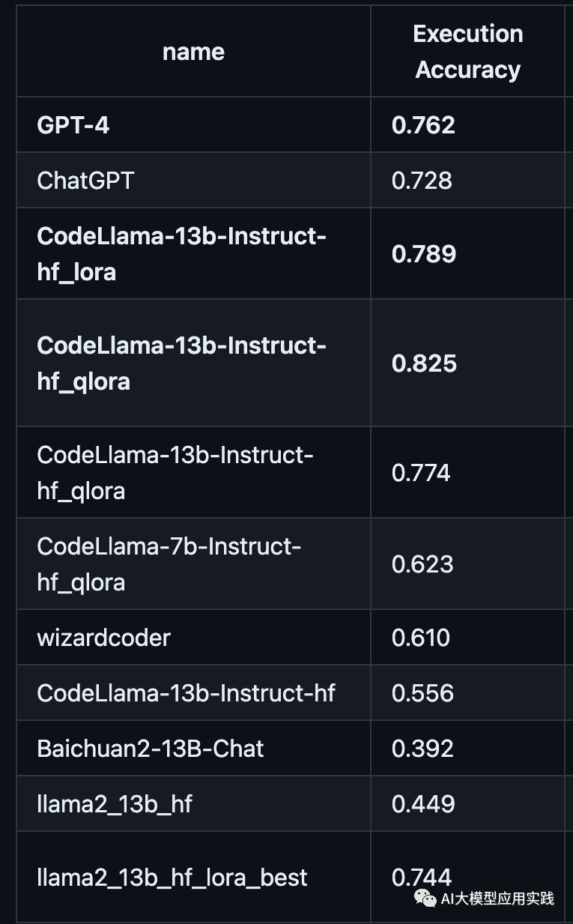The height and width of the screenshot is (924, 573).
Task: Click wizardcoder's 0.610 accuracy value
Action: pos(421,638)
